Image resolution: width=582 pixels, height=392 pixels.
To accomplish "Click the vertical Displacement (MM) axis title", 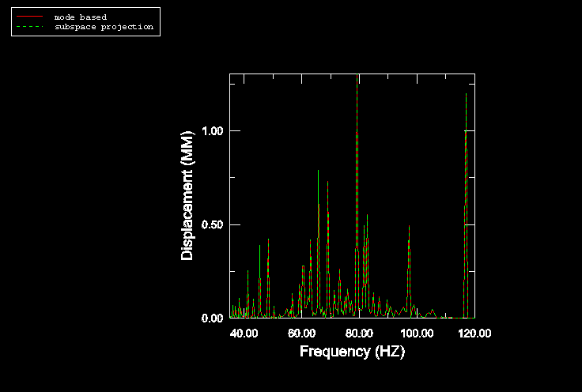I will [x=187, y=196].
